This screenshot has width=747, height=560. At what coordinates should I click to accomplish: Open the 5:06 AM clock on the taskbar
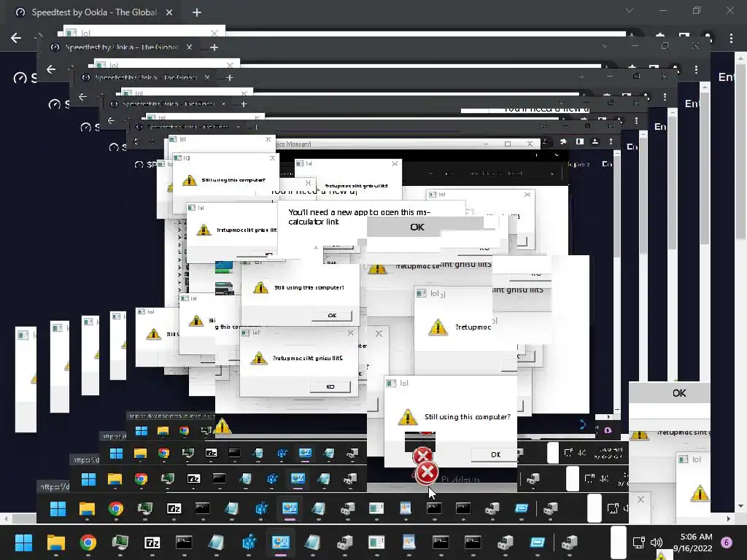coord(692,542)
